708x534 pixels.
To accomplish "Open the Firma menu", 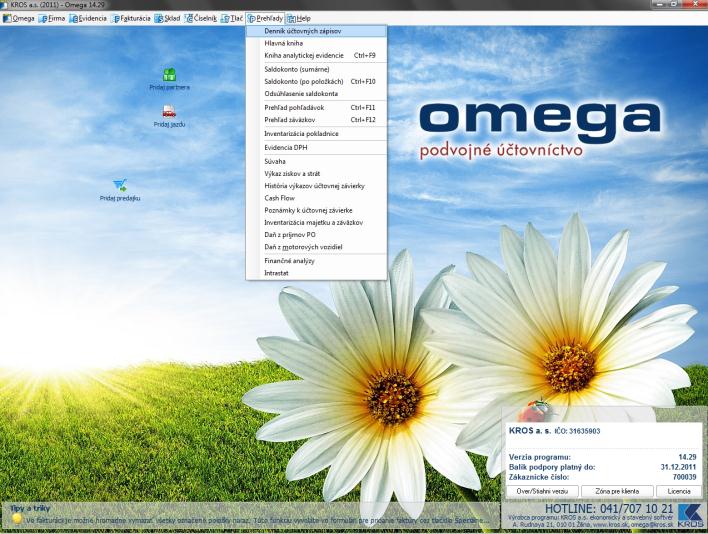I will point(52,19).
